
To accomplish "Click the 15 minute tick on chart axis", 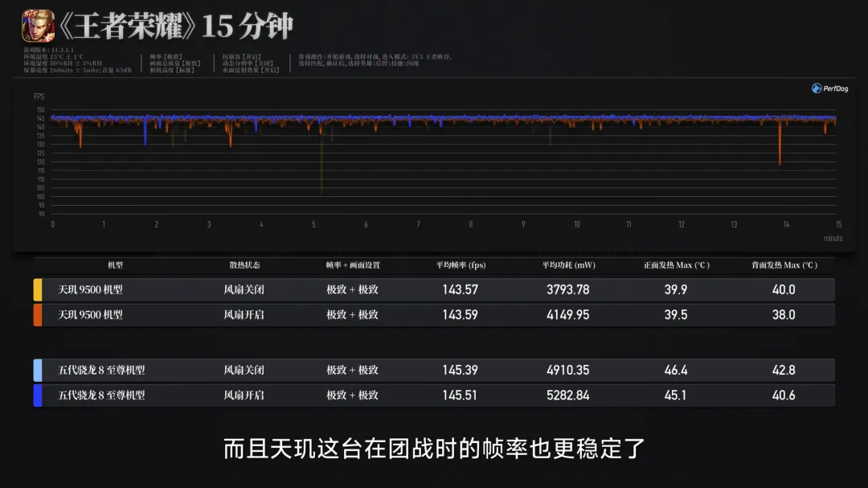I will point(838,224).
